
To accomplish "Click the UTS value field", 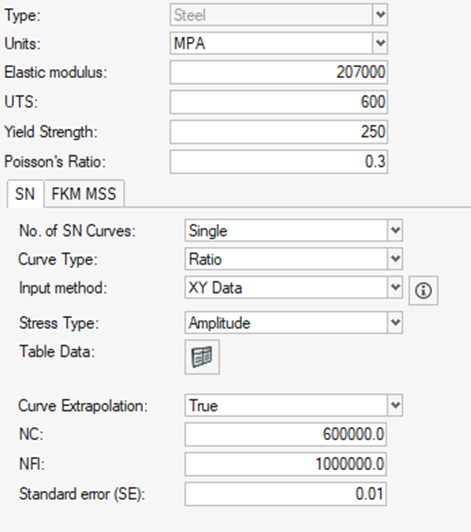I will pos(279,102).
